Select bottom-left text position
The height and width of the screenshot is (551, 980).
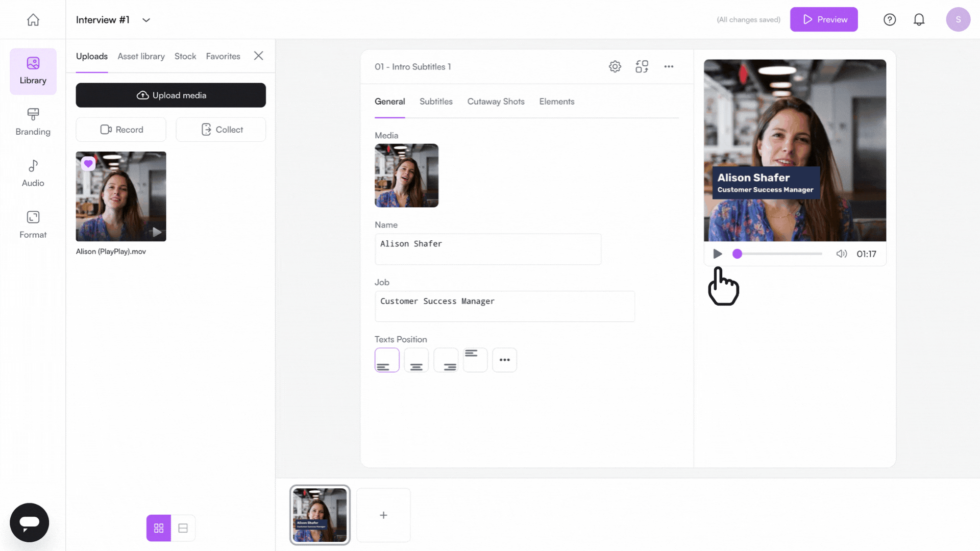[387, 360]
